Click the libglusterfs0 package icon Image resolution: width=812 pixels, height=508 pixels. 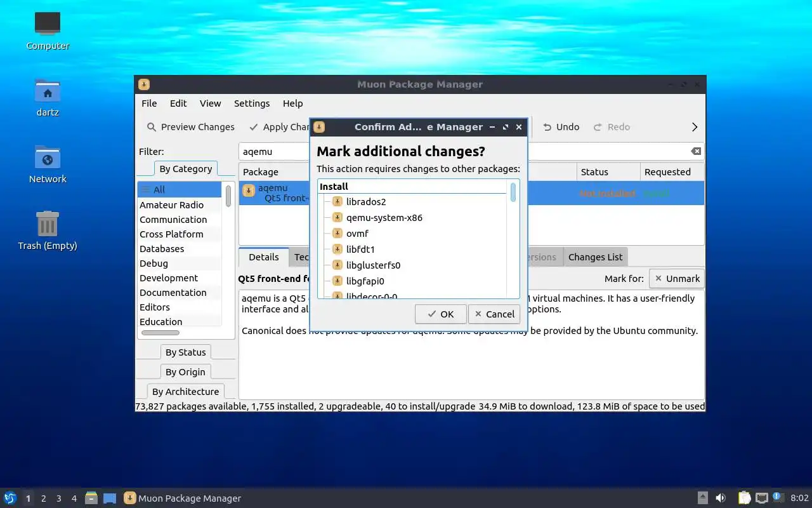(x=337, y=265)
